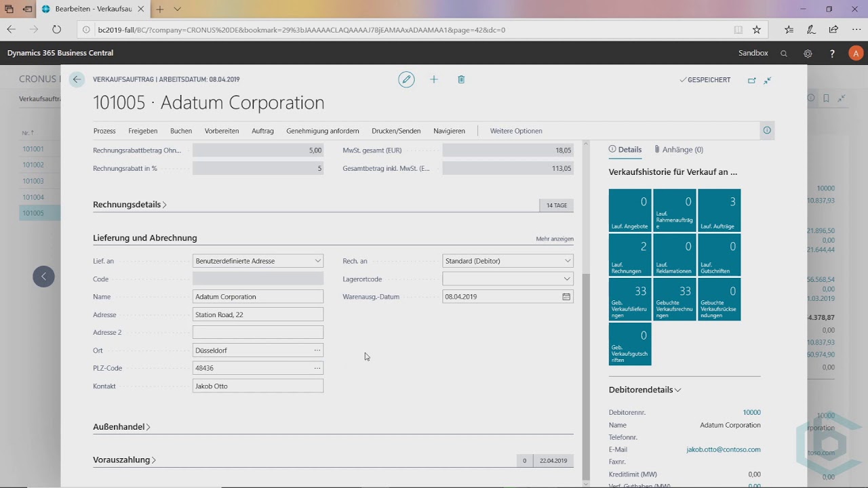Open the Geb. Verkaufslieferungen tile
Image resolution: width=868 pixels, height=488 pixels.
[x=630, y=299]
